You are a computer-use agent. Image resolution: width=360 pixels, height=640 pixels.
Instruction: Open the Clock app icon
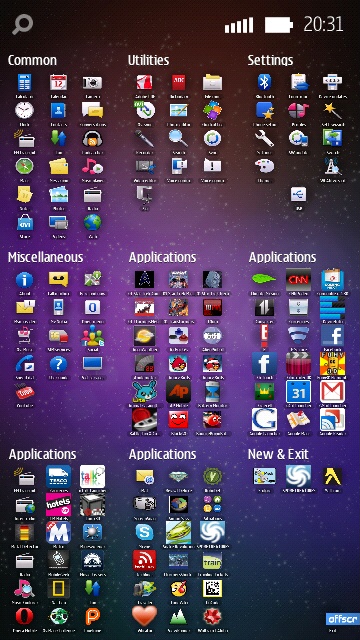pos(24,110)
